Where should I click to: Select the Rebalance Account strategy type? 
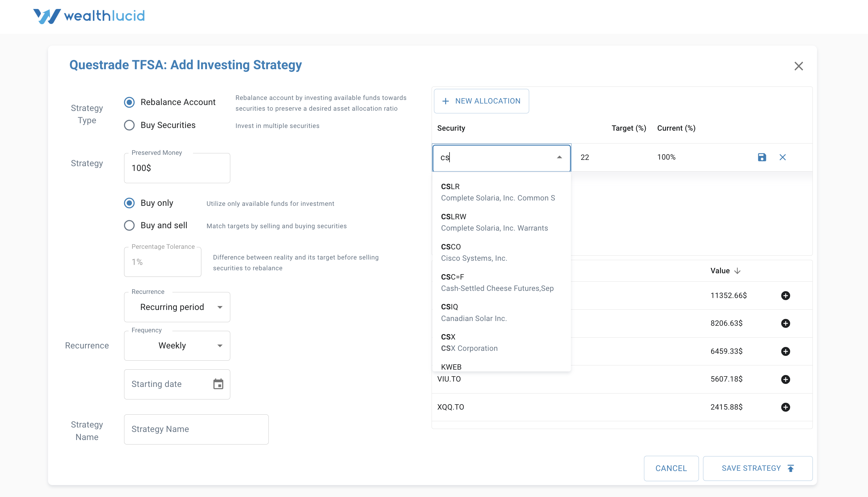pyautogui.click(x=129, y=102)
